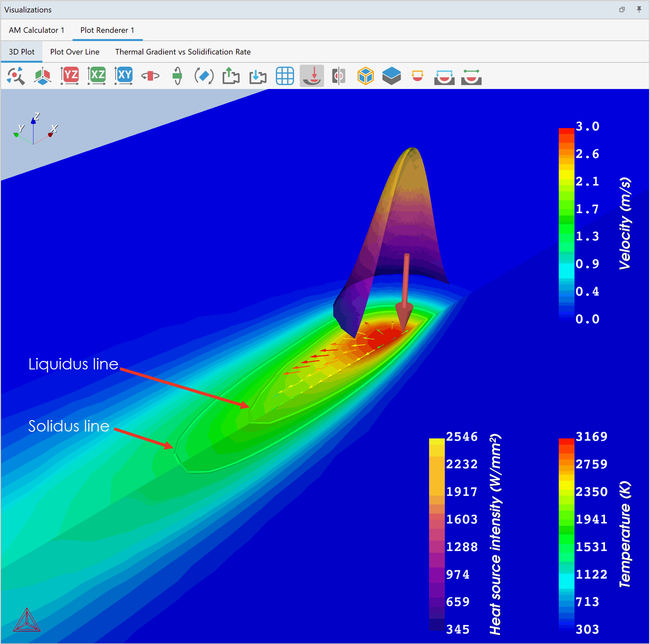This screenshot has height=644, width=650.
Task: Toggle the mesh grid display
Action: (285, 76)
